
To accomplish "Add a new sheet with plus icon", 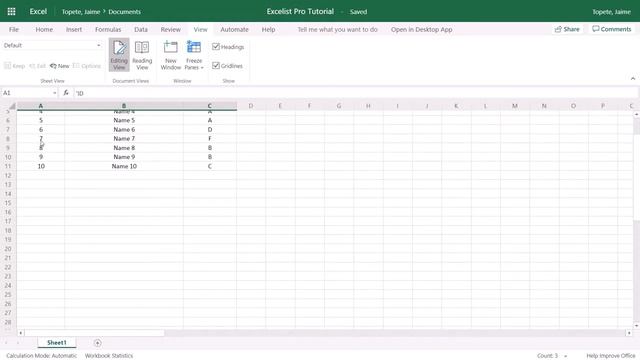I will [x=97, y=343].
